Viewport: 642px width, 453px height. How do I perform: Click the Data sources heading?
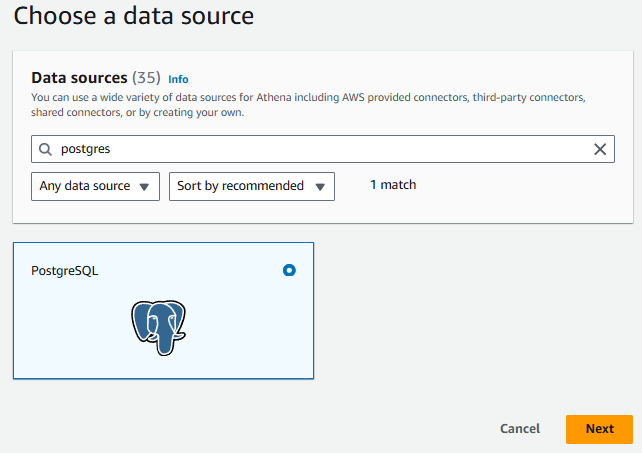(79, 78)
